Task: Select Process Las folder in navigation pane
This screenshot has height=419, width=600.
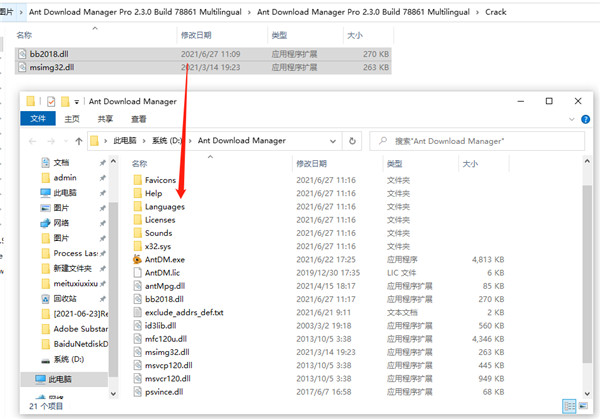Action: click(75, 253)
